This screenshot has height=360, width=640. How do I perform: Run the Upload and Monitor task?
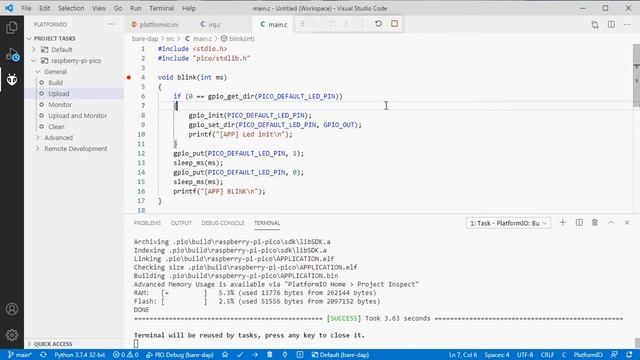pyautogui.click(x=78, y=116)
